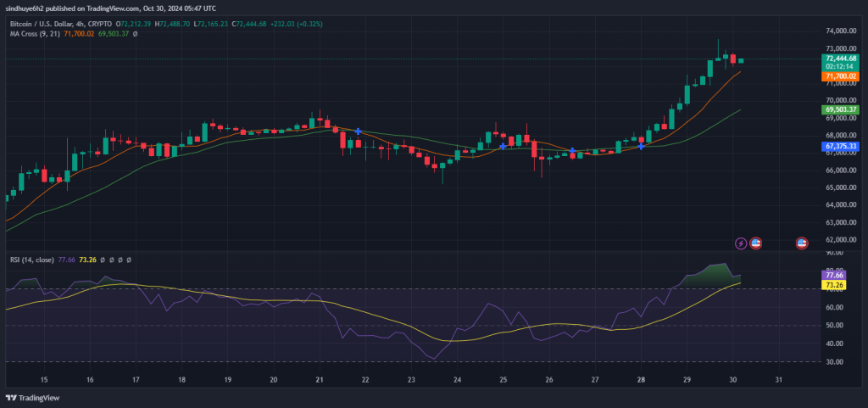
Task: Click the MA cross marker between dates 26 and 27
Action: (x=573, y=152)
